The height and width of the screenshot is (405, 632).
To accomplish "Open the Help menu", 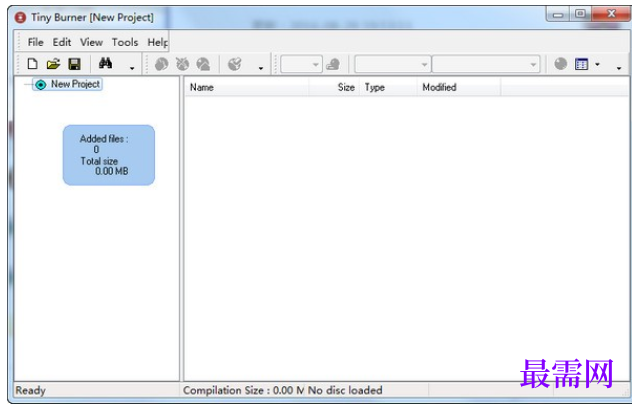I will click(x=158, y=42).
